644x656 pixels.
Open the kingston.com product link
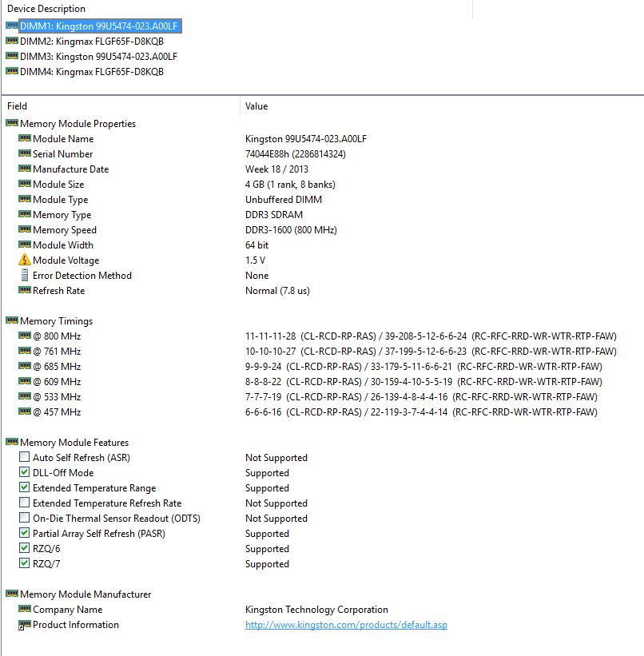tap(346, 625)
